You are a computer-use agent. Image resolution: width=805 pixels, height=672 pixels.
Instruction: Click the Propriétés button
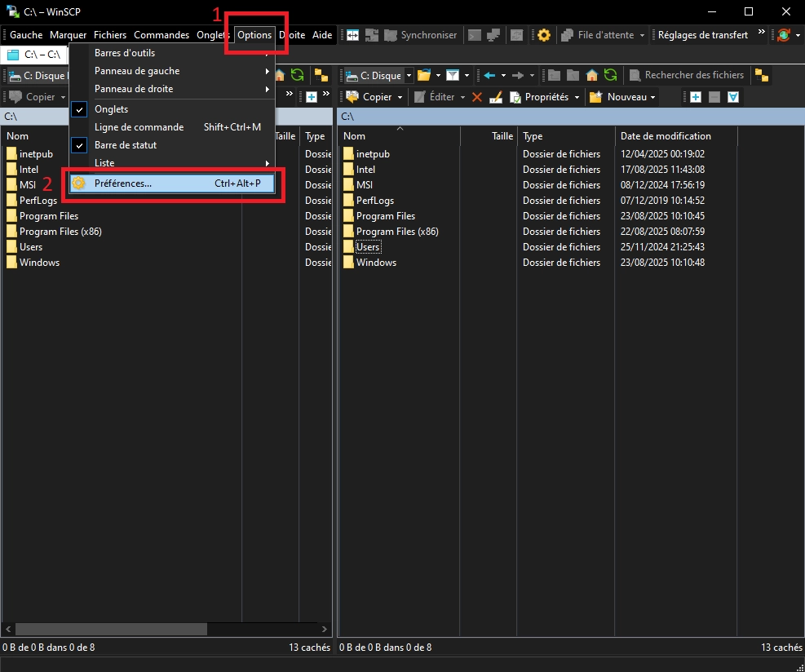click(x=539, y=97)
